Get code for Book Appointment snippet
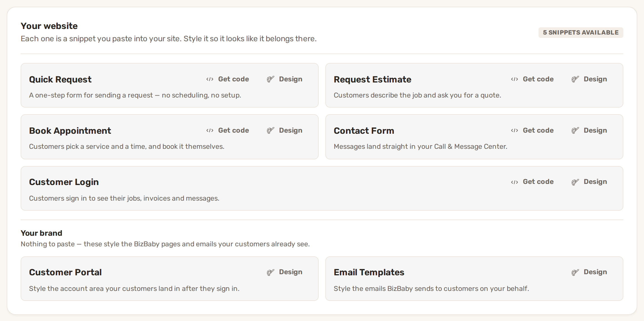This screenshot has width=644, height=321. pyautogui.click(x=227, y=130)
